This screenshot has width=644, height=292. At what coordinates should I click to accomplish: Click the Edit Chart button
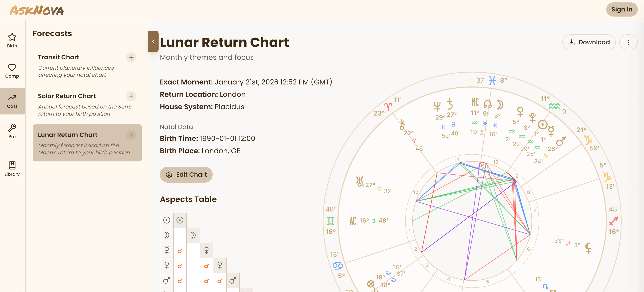(x=186, y=174)
